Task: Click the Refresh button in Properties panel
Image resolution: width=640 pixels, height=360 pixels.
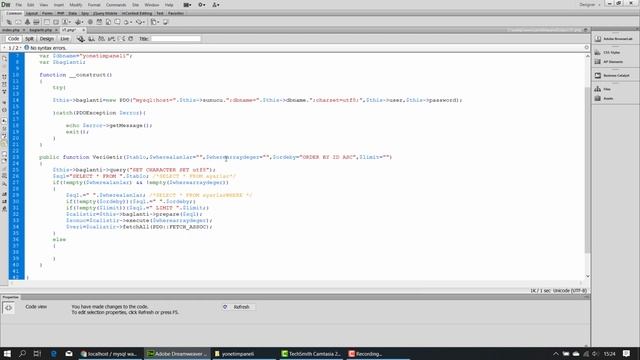Action: coord(238,307)
